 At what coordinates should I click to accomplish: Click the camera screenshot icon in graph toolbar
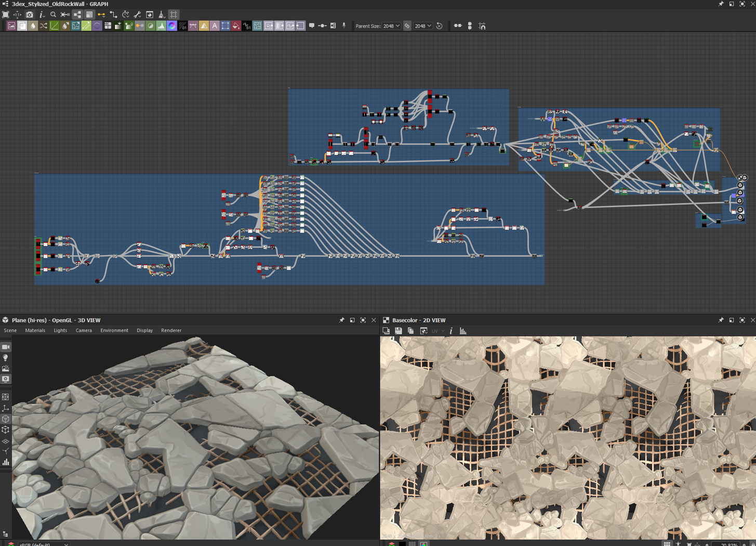[30, 15]
